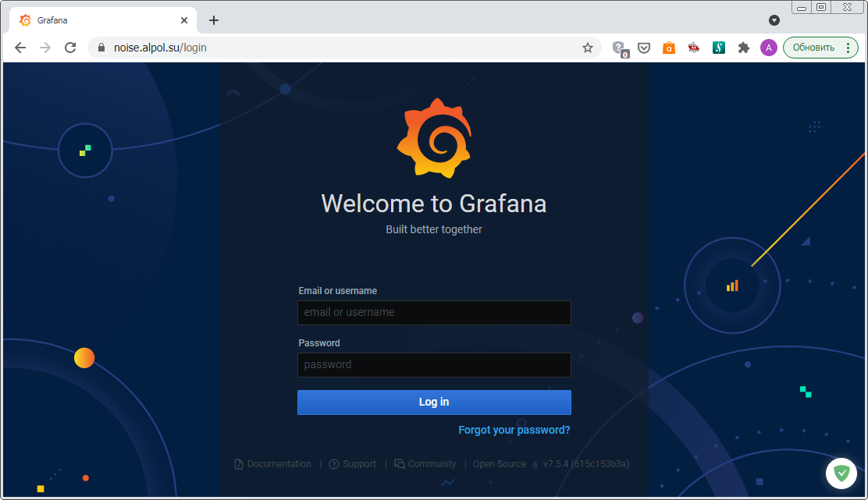Open the shield extension with zero badge
This screenshot has width=868, height=500.
point(620,48)
